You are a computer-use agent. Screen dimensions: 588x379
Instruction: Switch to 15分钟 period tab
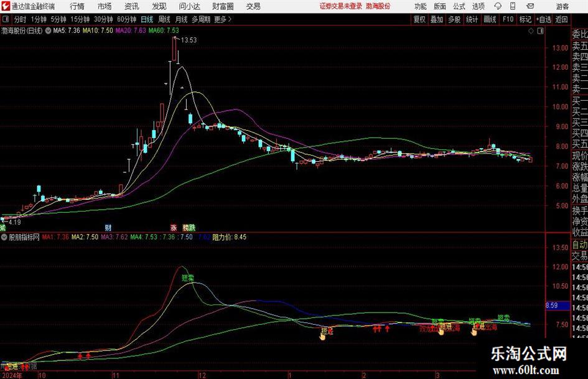click(80, 19)
